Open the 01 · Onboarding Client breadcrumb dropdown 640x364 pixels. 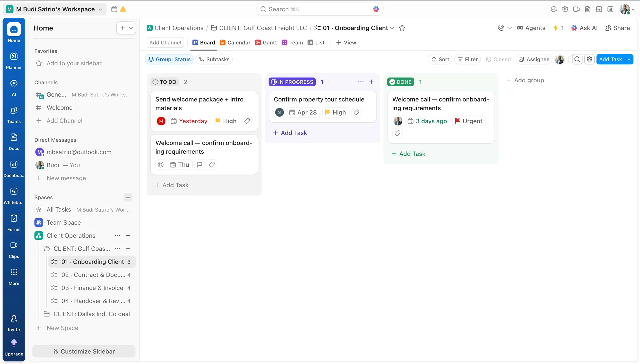tap(393, 28)
